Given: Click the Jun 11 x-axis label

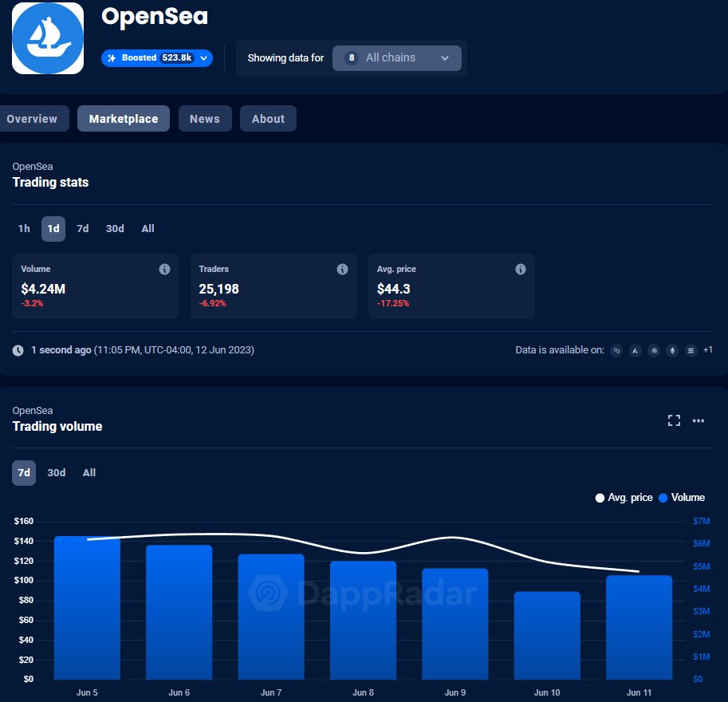Looking at the screenshot, I should point(639,692).
